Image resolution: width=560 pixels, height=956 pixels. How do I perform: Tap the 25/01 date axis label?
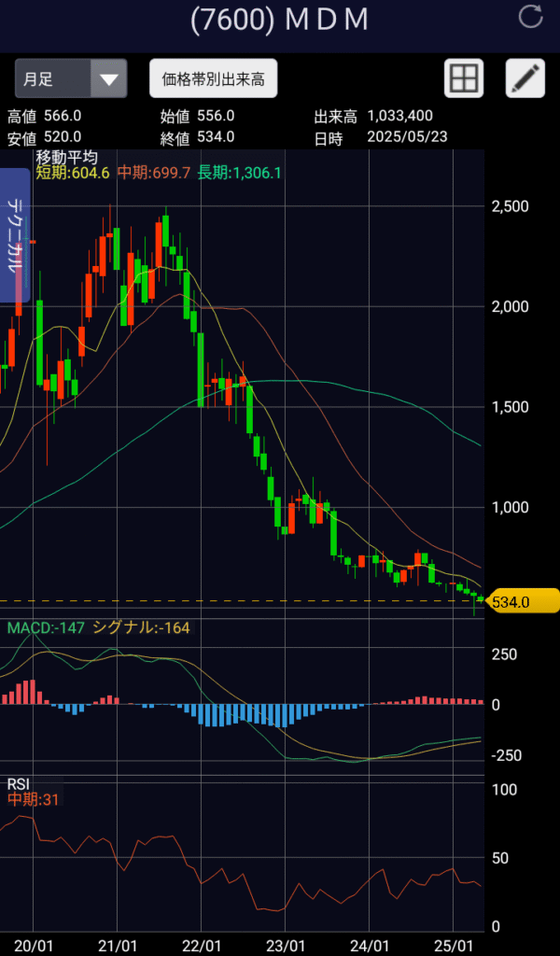[x=454, y=945]
